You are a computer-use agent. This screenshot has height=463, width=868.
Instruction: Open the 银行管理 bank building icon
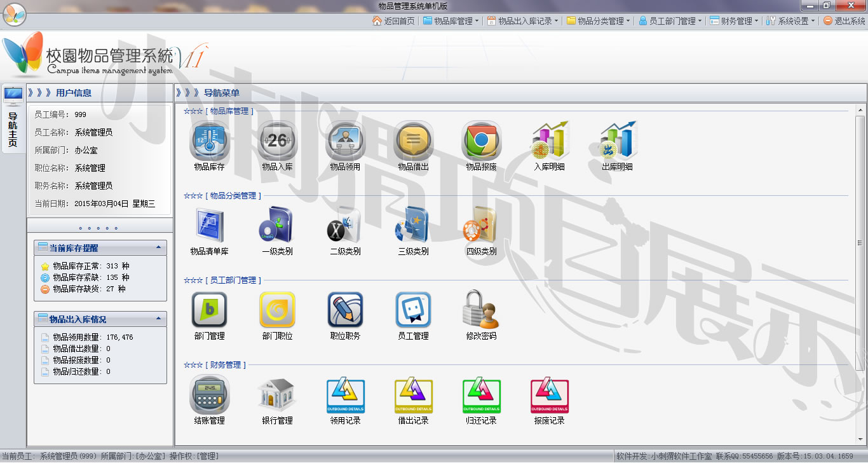(277, 395)
